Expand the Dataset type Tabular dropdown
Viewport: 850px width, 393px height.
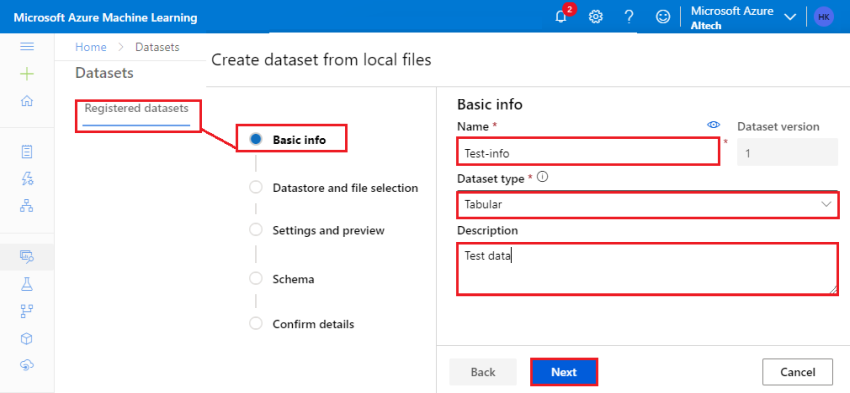pyautogui.click(x=647, y=204)
